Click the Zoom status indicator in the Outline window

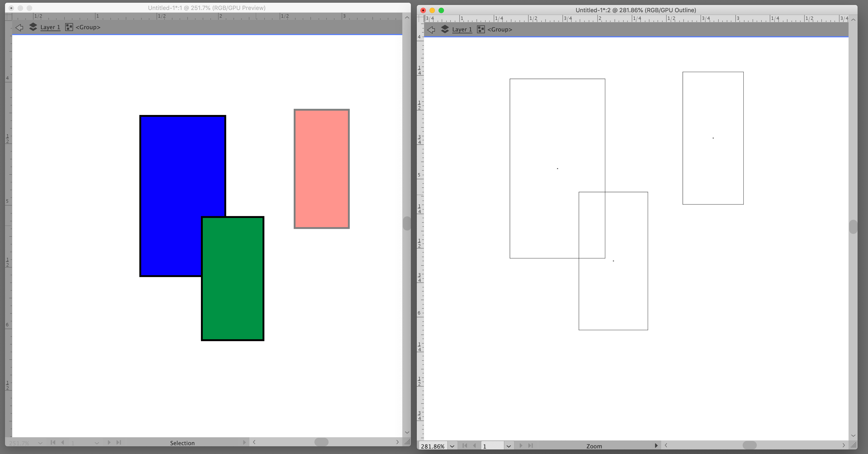pos(594,446)
